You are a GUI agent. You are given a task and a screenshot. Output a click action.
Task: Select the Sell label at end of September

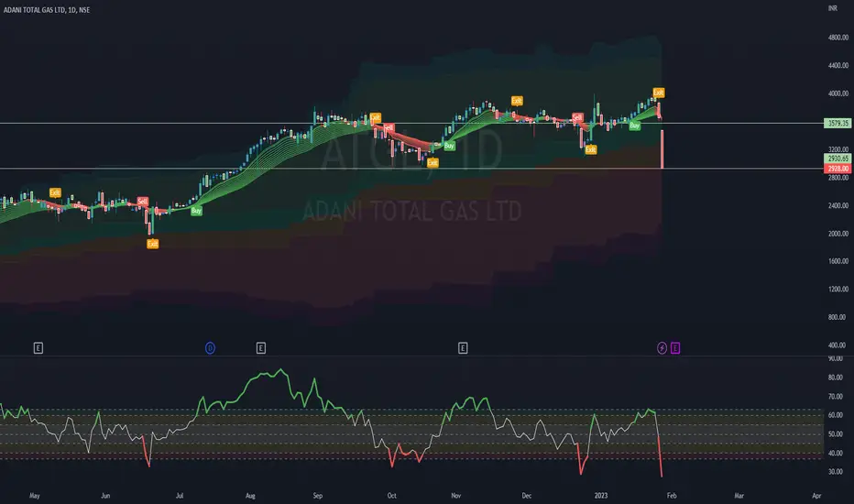coord(389,128)
